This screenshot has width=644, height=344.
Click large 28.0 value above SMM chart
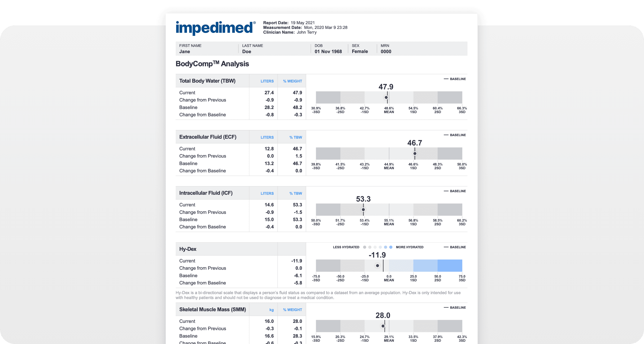click(383, 315)
